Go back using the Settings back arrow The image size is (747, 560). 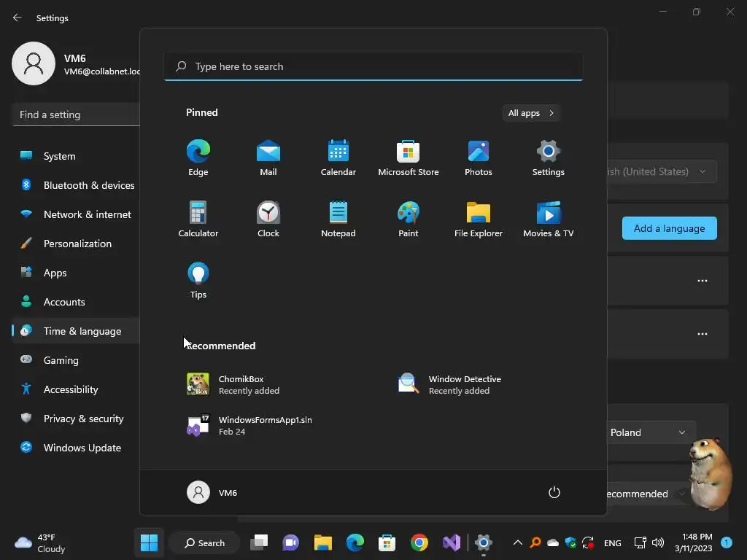point(18,17)
